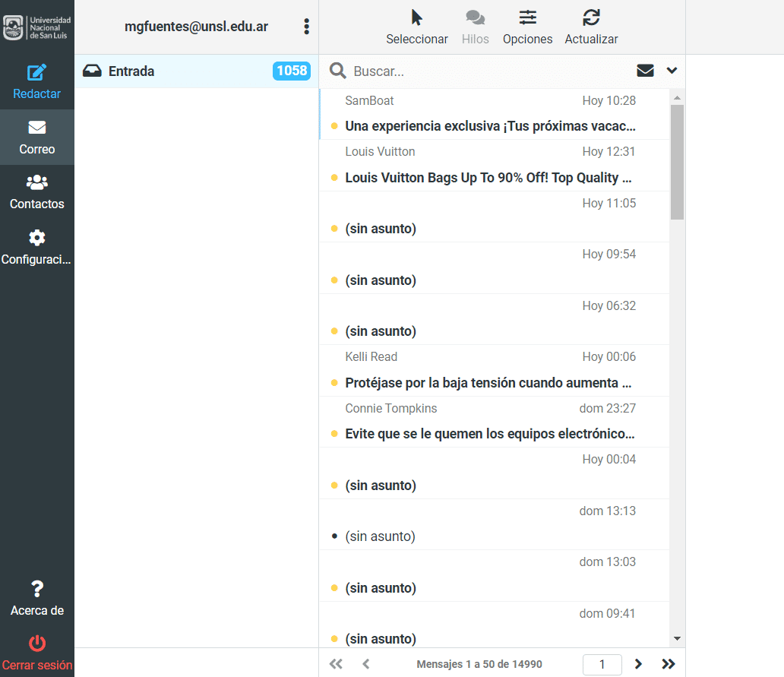
Task: Open the Hoy 00:04 sin asunto message
Action: tap(494, 473)
